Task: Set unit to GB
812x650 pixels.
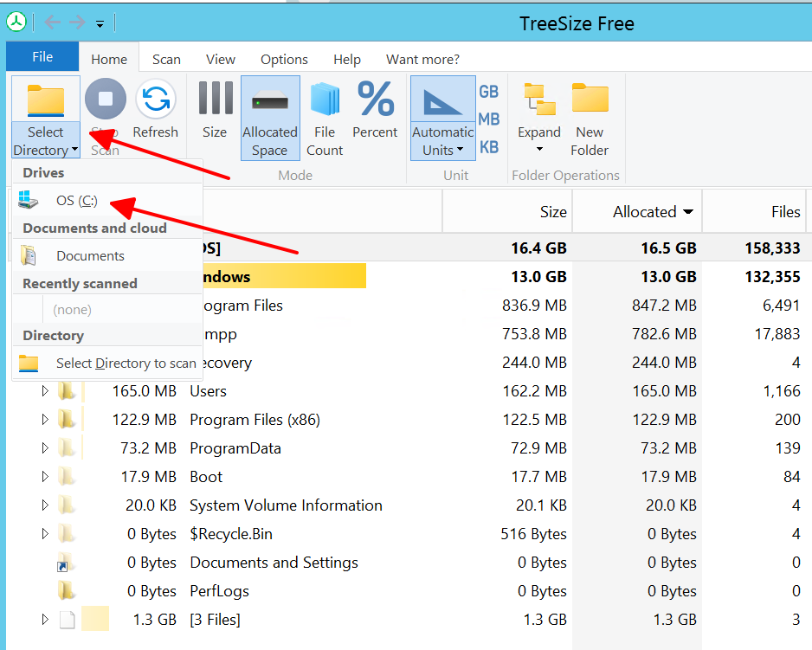Action: (x=489, y=92)
